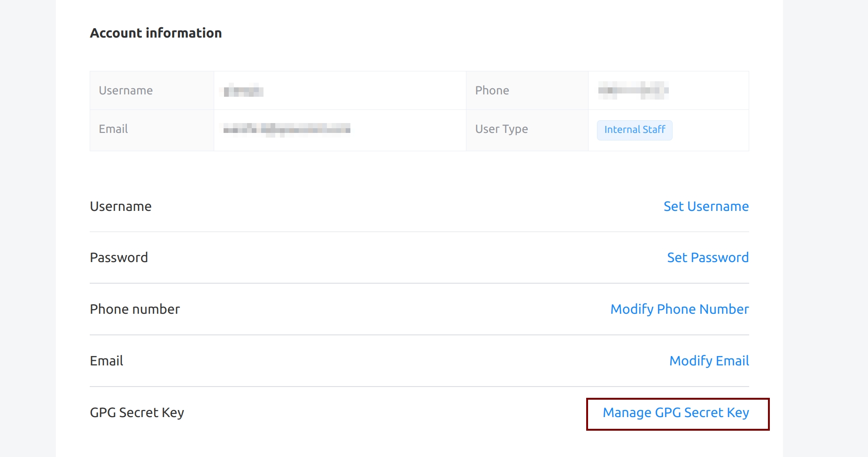Click the Internal Staff badge
The height and width of the screenshot is (457, 868).
click(634, 130)
